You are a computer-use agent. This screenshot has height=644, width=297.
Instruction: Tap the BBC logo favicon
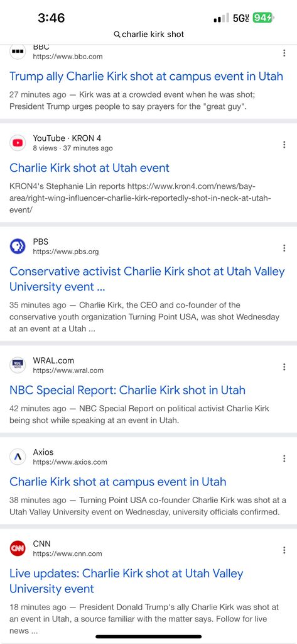click(x=18, y=52)
